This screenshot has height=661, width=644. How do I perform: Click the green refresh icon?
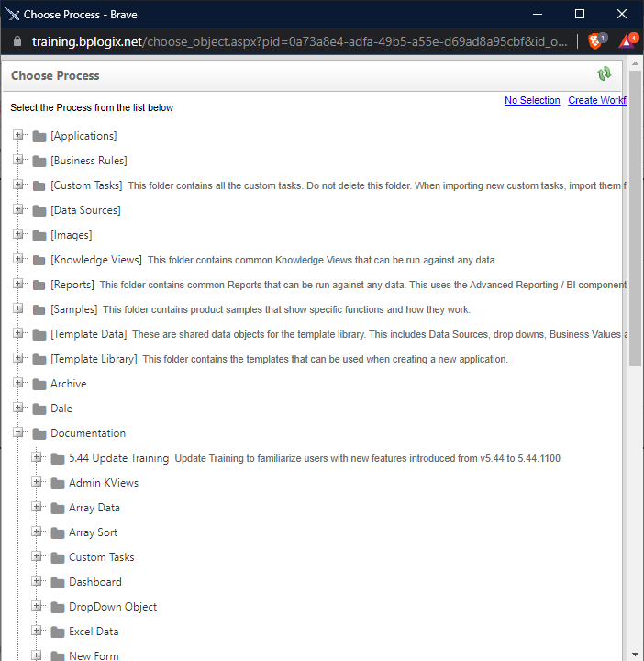(605, 74)
